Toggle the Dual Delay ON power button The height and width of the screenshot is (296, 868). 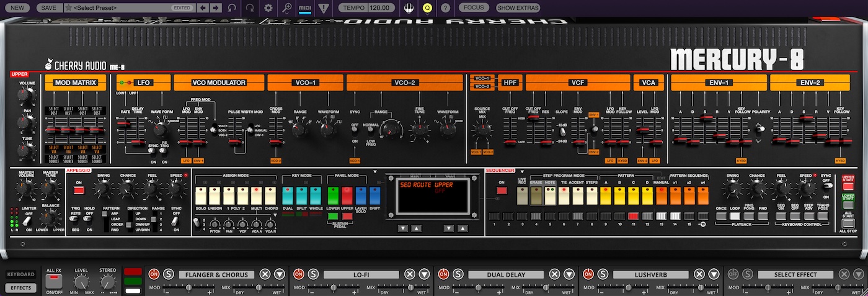tap(443, 274)
